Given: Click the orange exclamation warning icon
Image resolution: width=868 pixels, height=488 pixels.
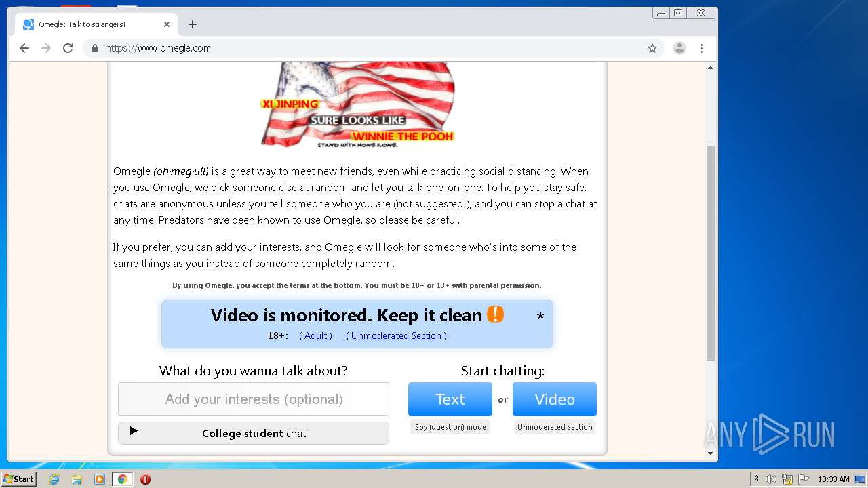Looking at the screenshot, I should click(496, 314).
